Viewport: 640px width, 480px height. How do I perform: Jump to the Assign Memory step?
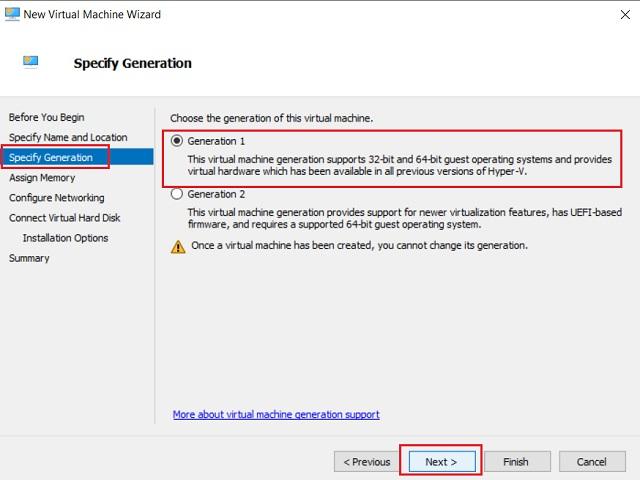[42, 178]
